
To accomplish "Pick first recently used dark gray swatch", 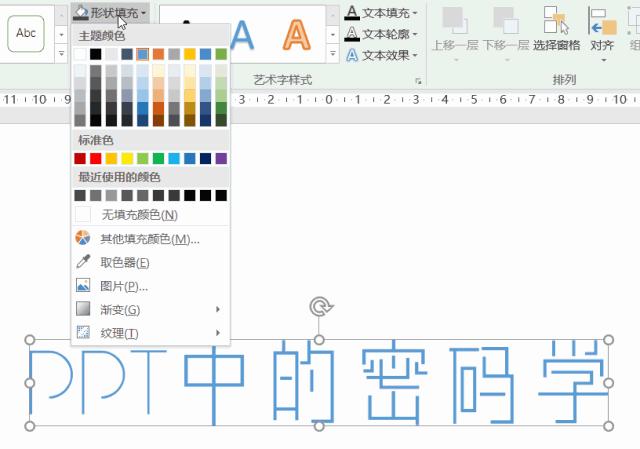I will (80, 196).
